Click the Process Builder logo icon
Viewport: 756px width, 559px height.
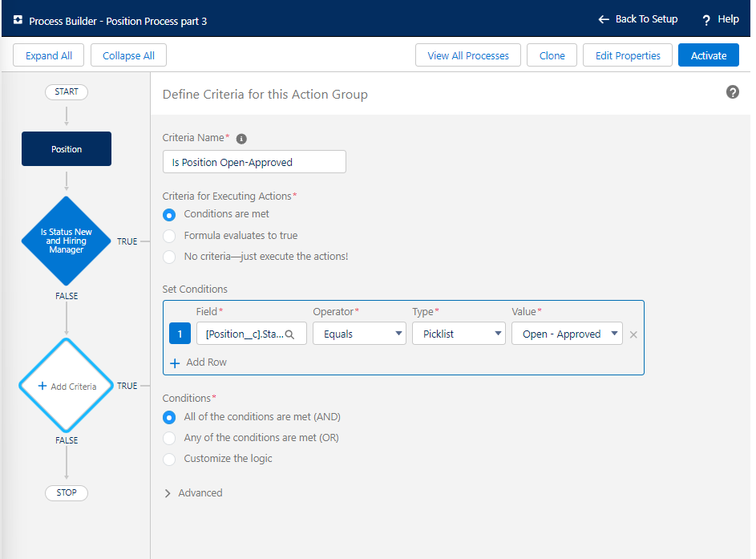click(x=18, y=21)
